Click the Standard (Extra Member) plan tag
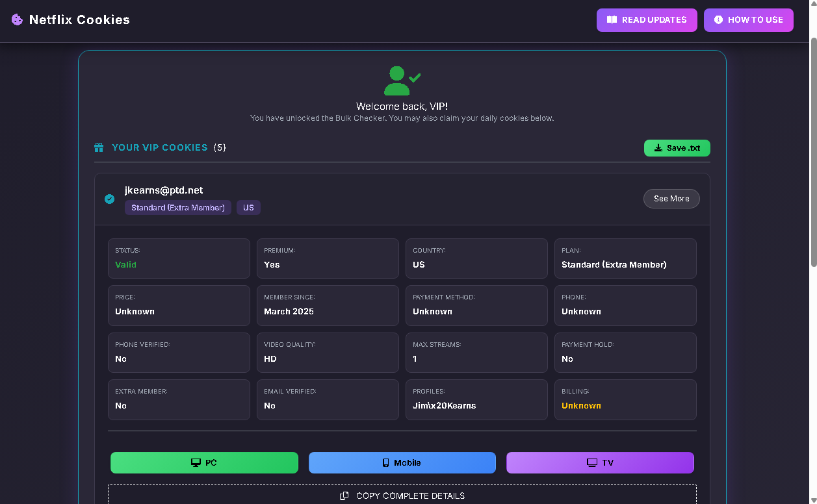This screenshot has width=817, height=504. 177,208
